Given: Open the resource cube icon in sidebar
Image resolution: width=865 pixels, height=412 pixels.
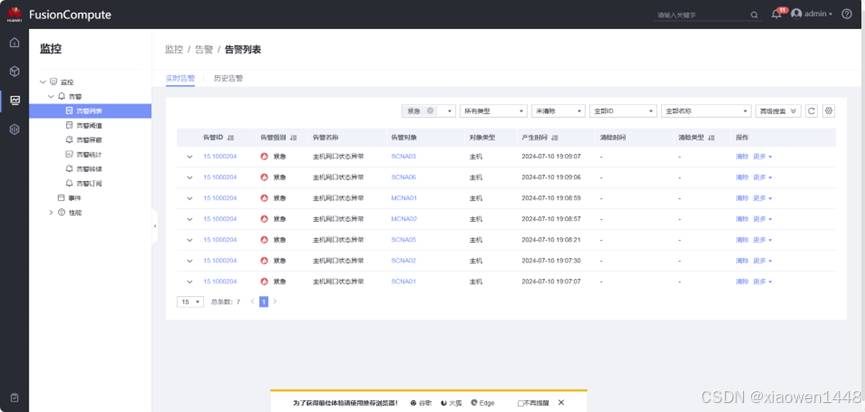Looking at the screenshot, I should [x=14, y=72].
